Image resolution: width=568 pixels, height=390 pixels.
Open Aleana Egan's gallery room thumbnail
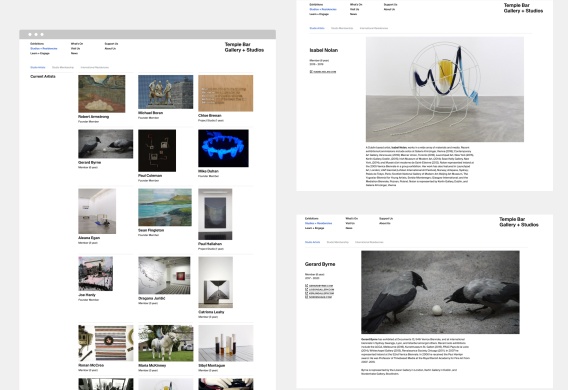[x=97, y=211]
